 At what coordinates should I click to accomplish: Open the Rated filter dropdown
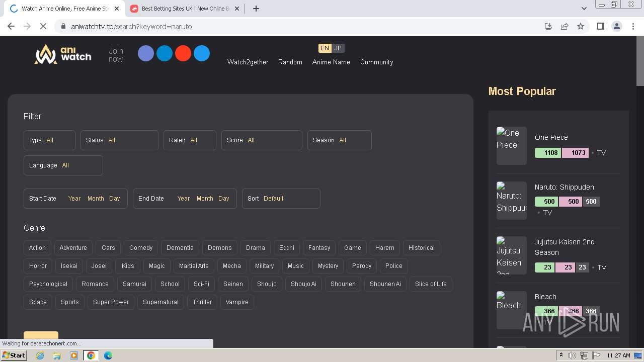click(190, 140)
